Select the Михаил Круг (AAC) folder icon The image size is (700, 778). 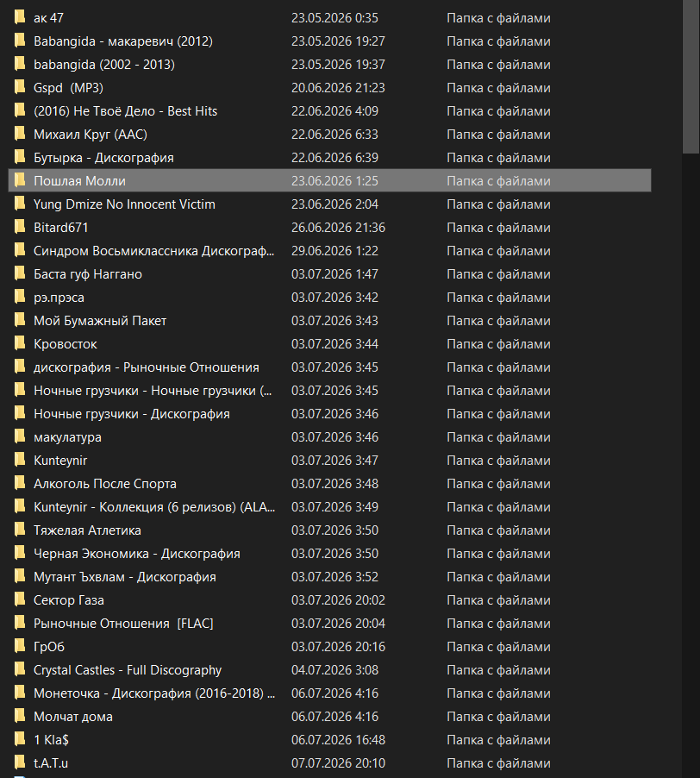tap(20, 134)
